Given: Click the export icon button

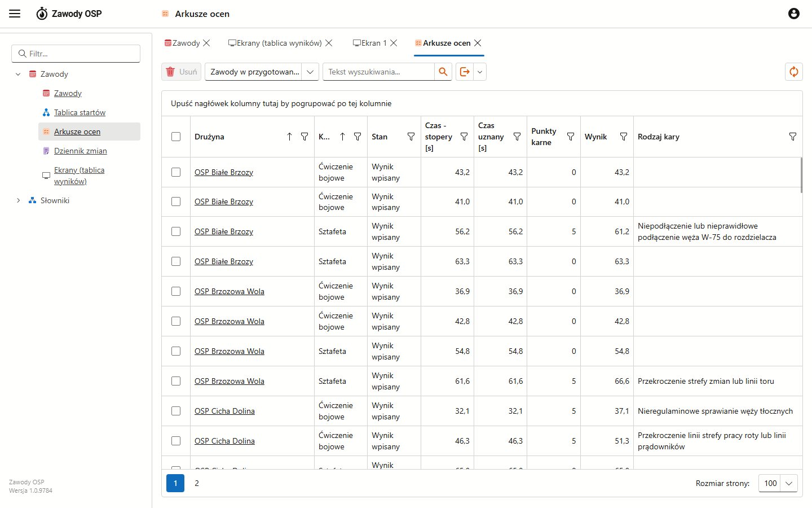Looking at the screenshot, I should [x=465, y=72].
